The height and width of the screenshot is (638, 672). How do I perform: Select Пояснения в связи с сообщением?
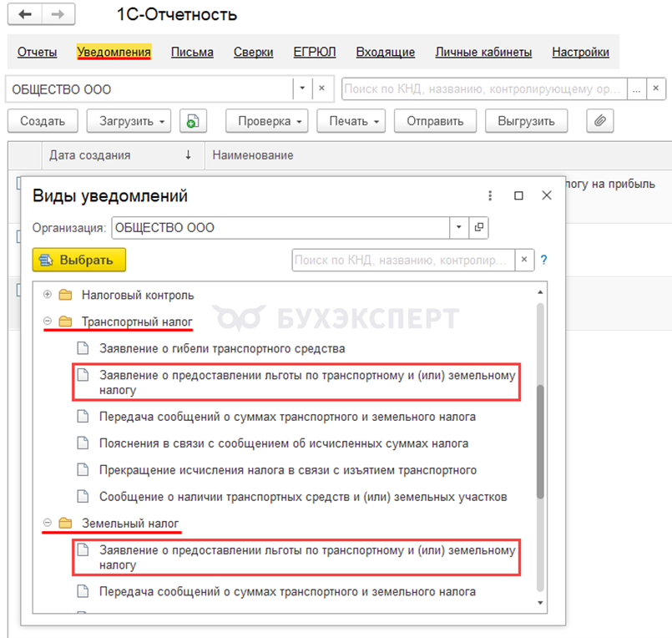[284, 443]
